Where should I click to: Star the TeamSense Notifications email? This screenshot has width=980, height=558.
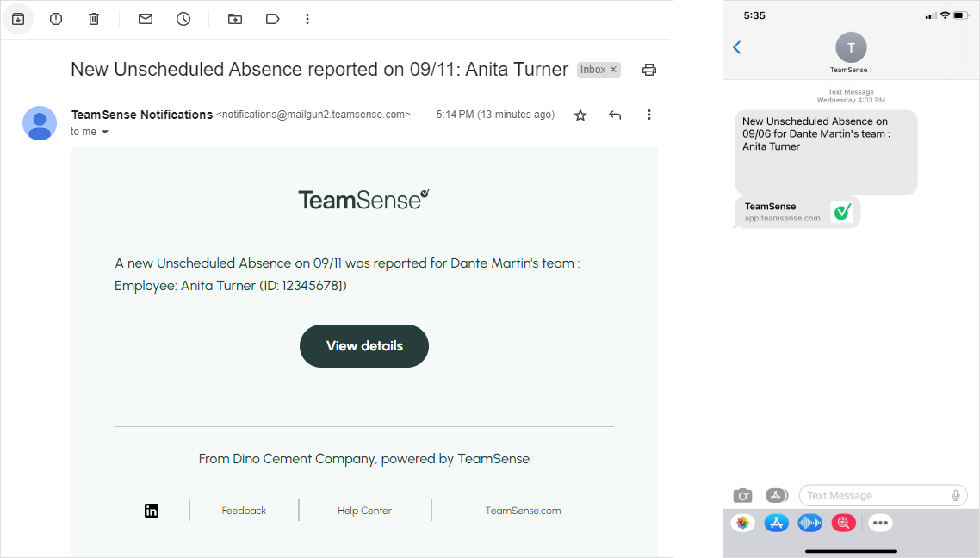tap(580, 114)
